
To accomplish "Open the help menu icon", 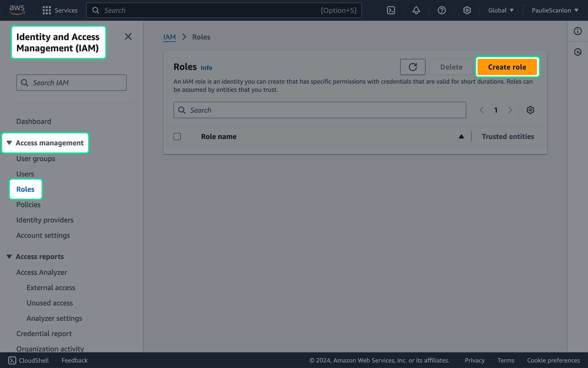I will click(441, 10).
